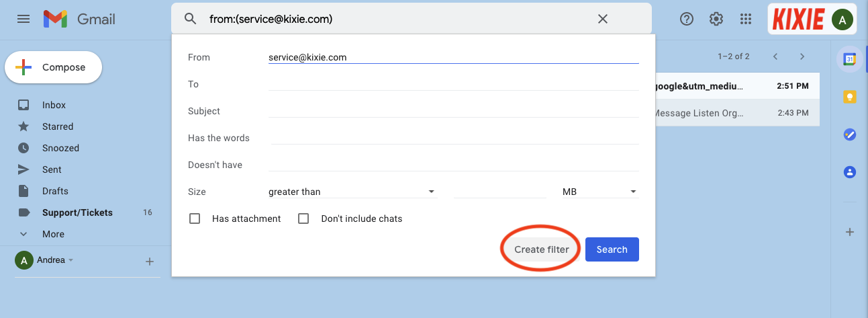Clear the search with the X icon

coord(603,19)
